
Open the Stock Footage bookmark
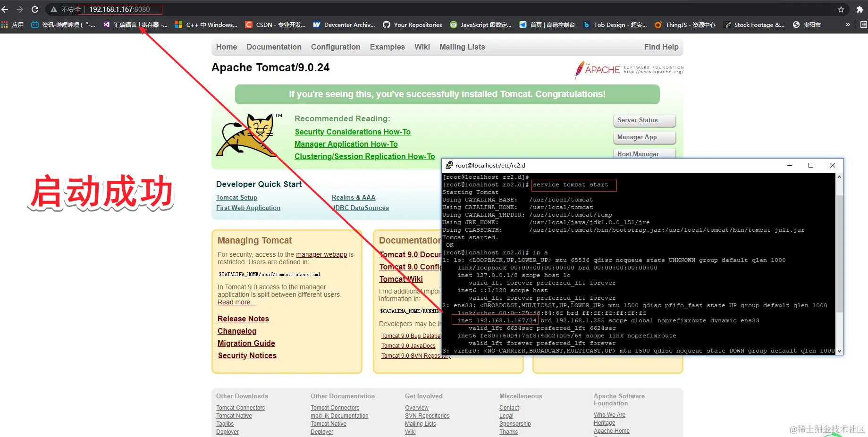point(754,25)
